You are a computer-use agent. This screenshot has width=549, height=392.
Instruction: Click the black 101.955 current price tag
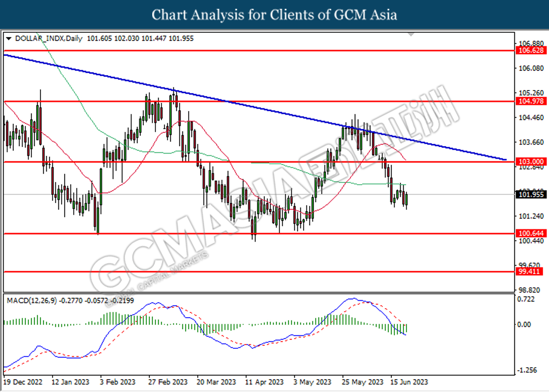tap(531, 194)
